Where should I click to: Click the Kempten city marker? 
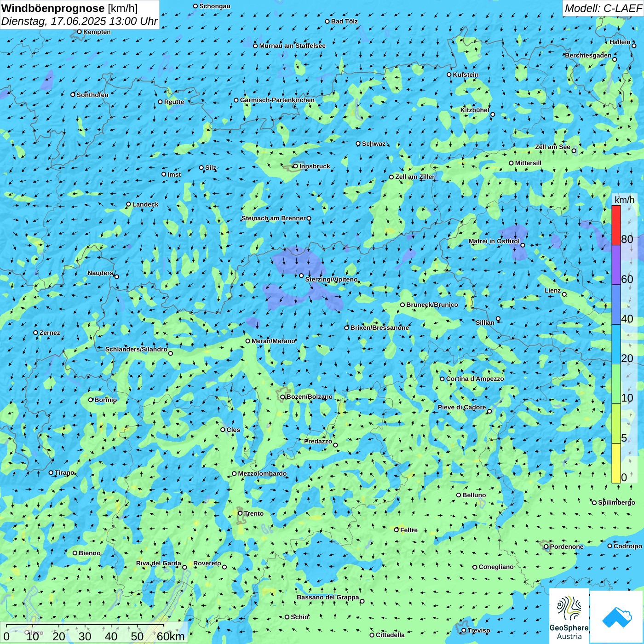pos(80,32)
